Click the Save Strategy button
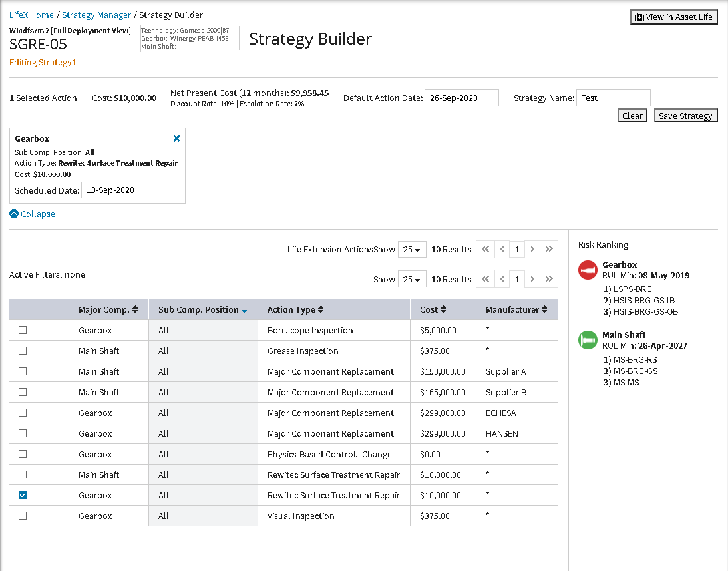The height and width of the screenshot is (571, 728). [685, 116]
